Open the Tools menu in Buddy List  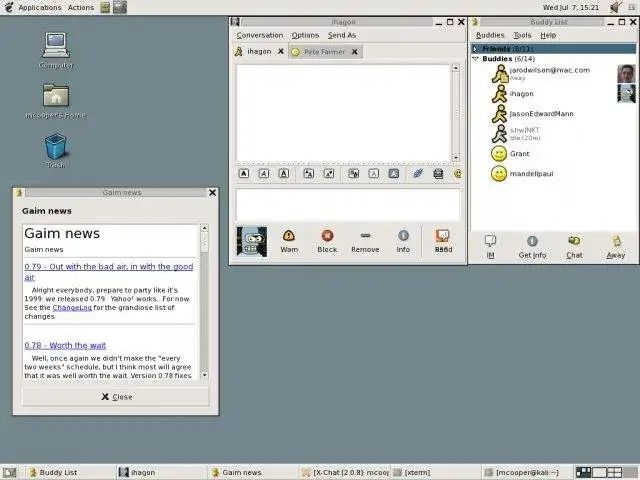(x=522, y=35)
